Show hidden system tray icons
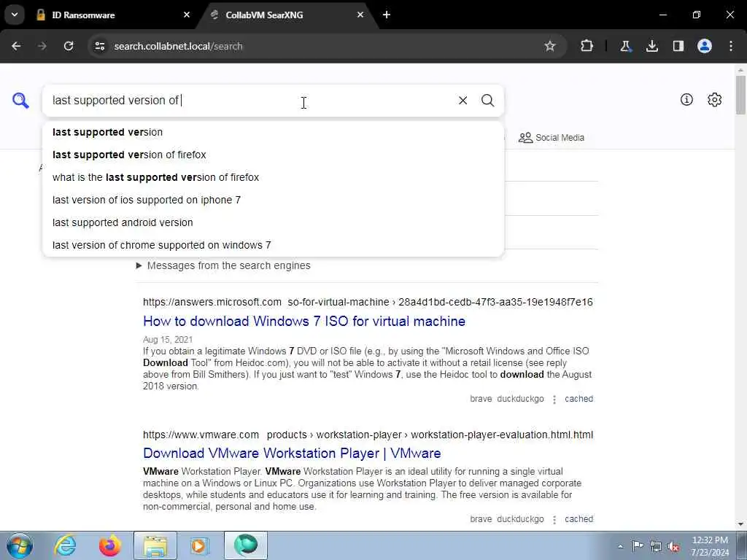Screen dimensions: 747x560 point(620,546)
